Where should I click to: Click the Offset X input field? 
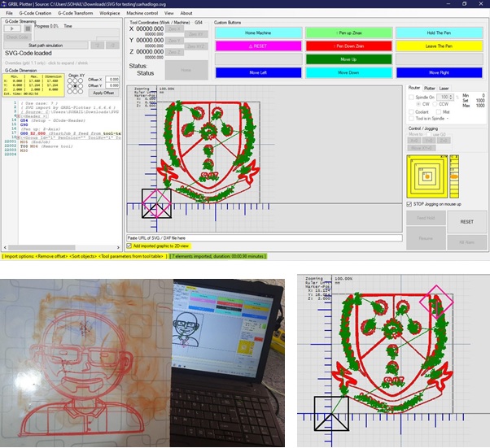[x=112, y=80]
